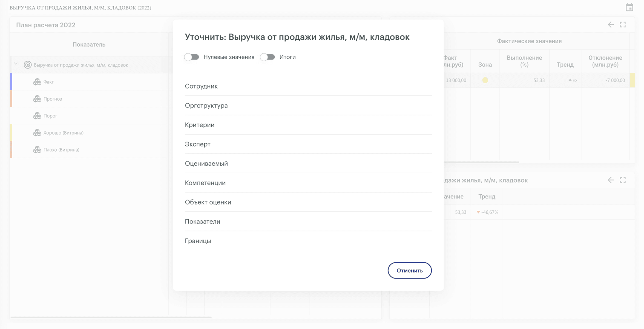Click cubes icon next to Хорошо (Витрина)
This screenshot has width=644, height=329.
click(x=37, y=133)
